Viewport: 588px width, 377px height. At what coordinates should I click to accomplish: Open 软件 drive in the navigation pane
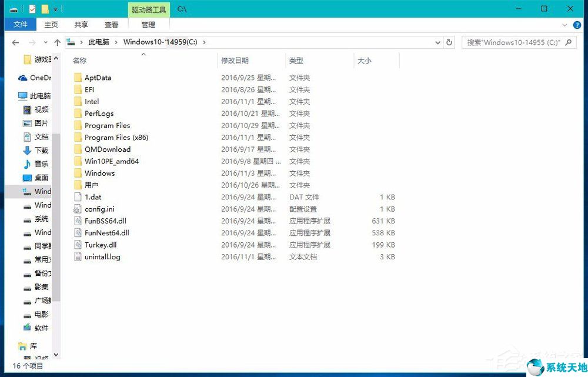36,328
